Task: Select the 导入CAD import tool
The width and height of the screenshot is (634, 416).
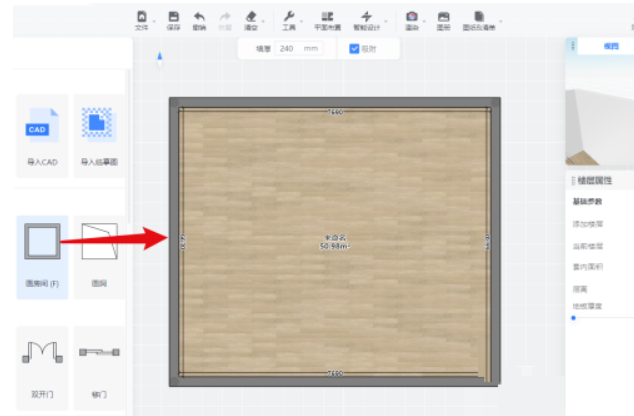Action: point(42,136)
